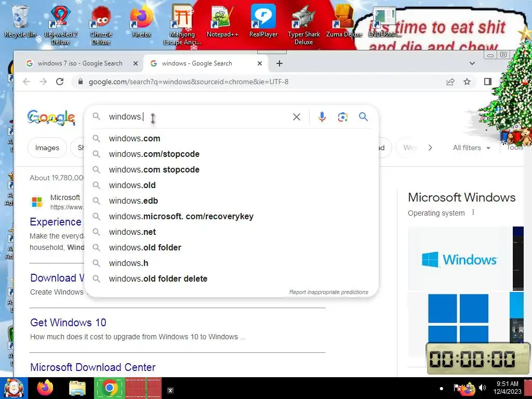Select the 'windows.old' suggestion
Viewport: 532px width, 399px height.
click(x=231, y=185)
